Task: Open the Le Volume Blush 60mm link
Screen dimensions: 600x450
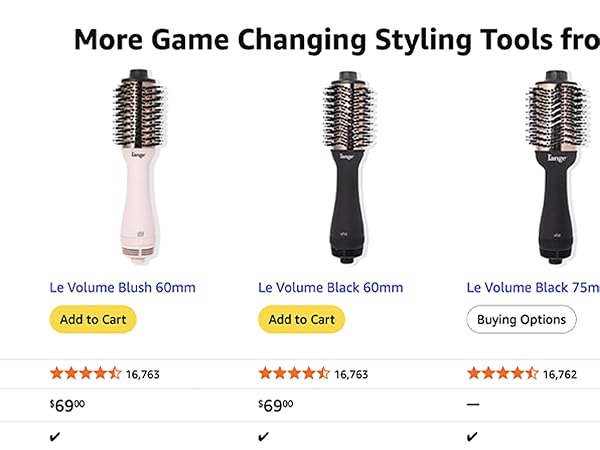Action: [122, 288]
